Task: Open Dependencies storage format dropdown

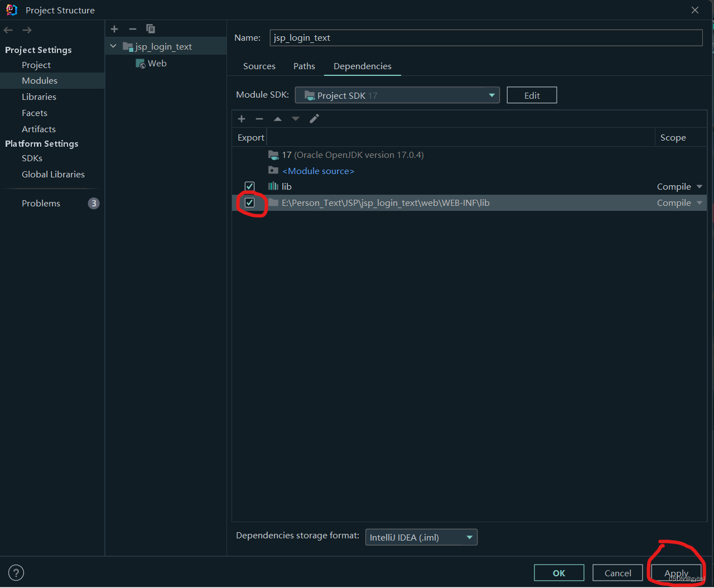Action: pos(421,537)
